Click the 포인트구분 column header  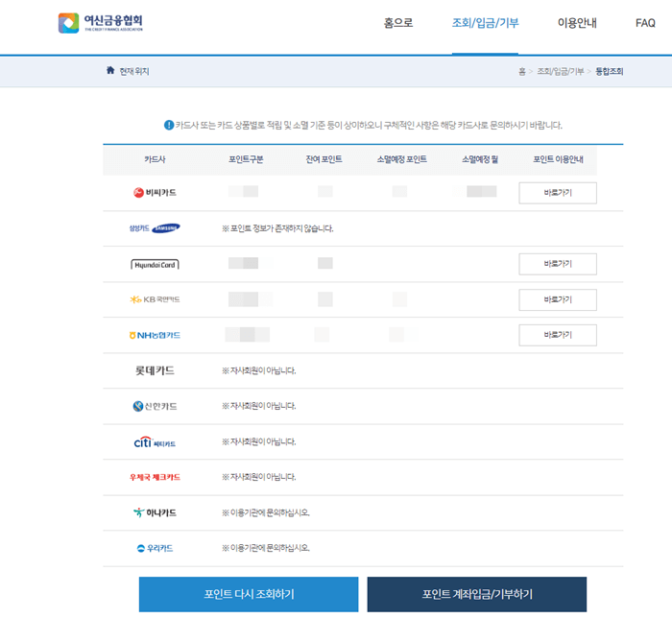click(246, 159)
